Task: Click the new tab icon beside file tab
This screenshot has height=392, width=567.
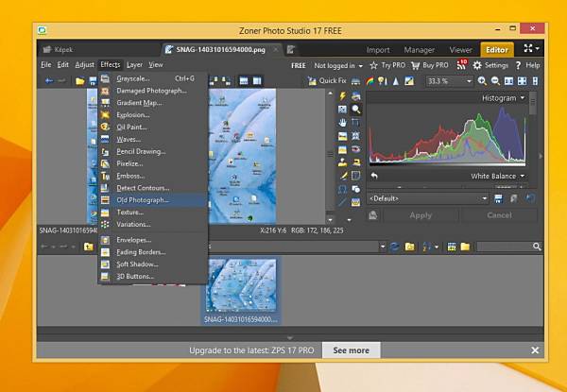Action: pyautogui.click(x=291, y=49)
